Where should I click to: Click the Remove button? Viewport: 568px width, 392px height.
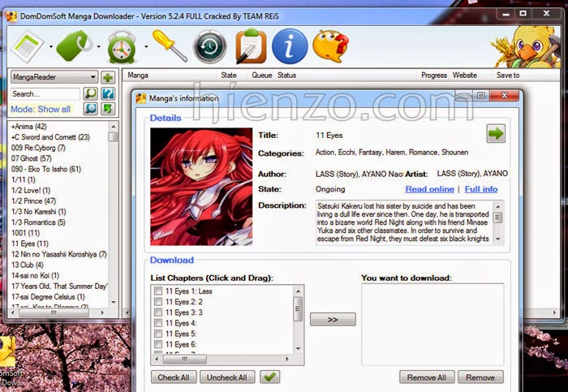tap(480, 377)
